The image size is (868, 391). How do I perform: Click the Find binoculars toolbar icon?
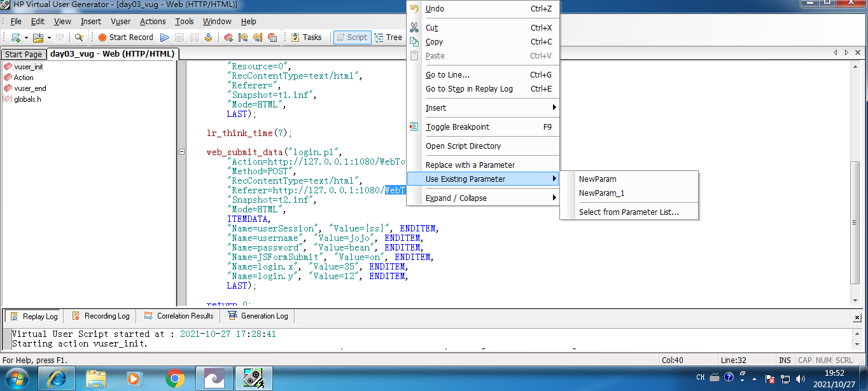click(79, 38)
